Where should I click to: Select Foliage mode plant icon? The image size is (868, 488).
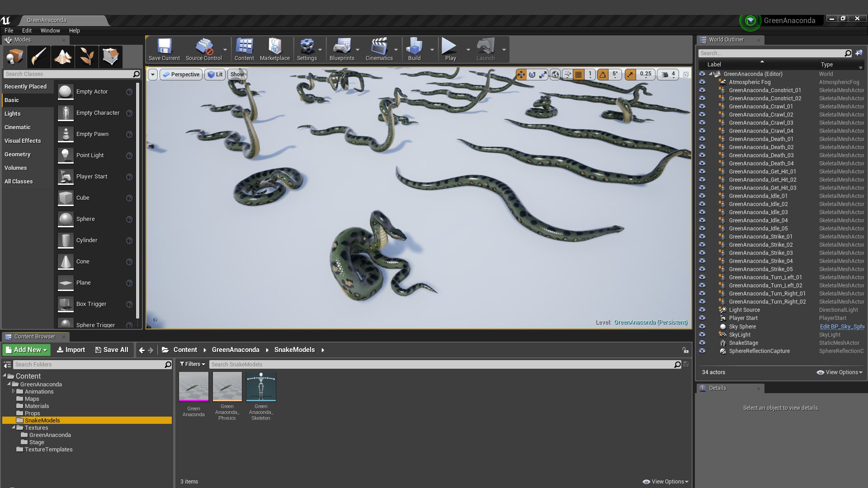pyautogui.click(x=86, y=57)
